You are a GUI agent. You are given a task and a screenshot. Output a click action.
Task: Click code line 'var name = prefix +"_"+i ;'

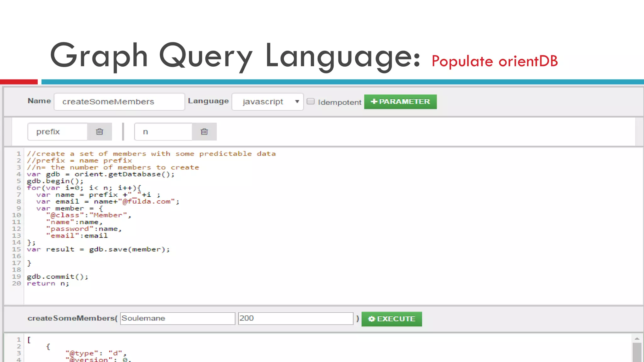[98, 195]
